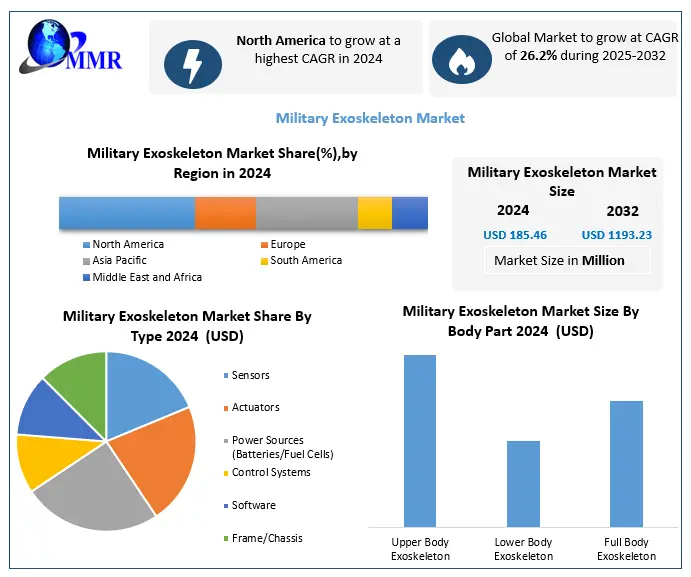Select the orange Europe segment in region bar
This screenshot has width=691, height=577.
click(x=225, y=213)
